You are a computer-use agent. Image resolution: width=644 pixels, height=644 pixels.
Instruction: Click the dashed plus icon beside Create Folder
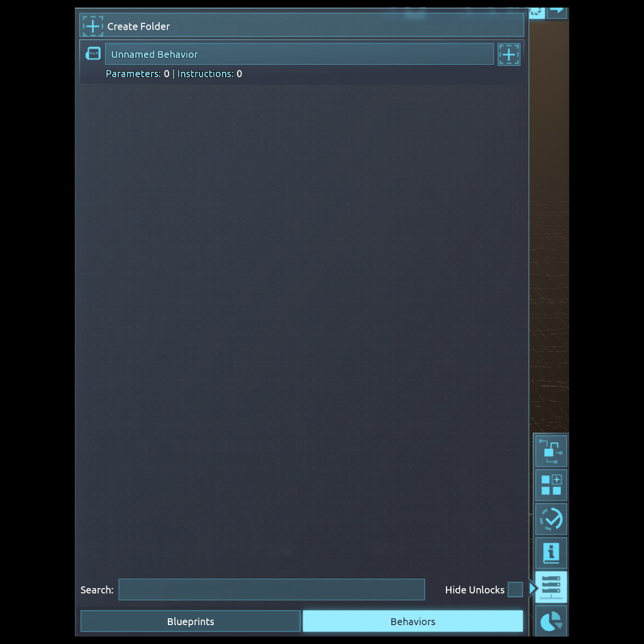(x=93, y=26)
